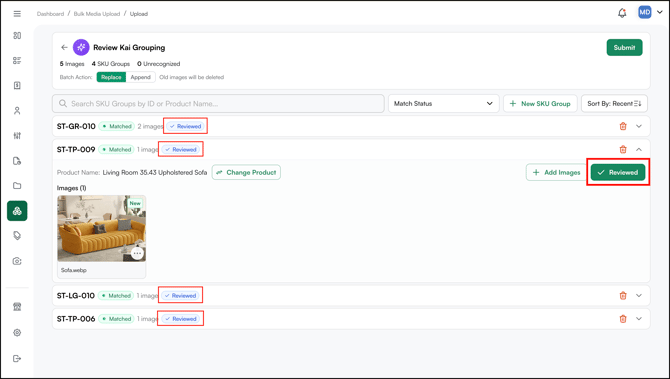
Task: Open the three-dot menu on Sofa image
Action: (137, 253)
